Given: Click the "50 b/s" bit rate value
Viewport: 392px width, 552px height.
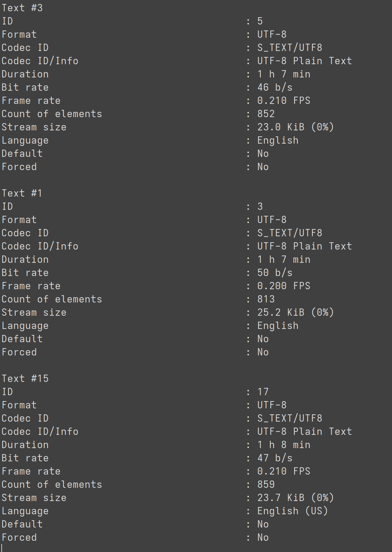Looking at the screenshot, I should tap(275, 273).
